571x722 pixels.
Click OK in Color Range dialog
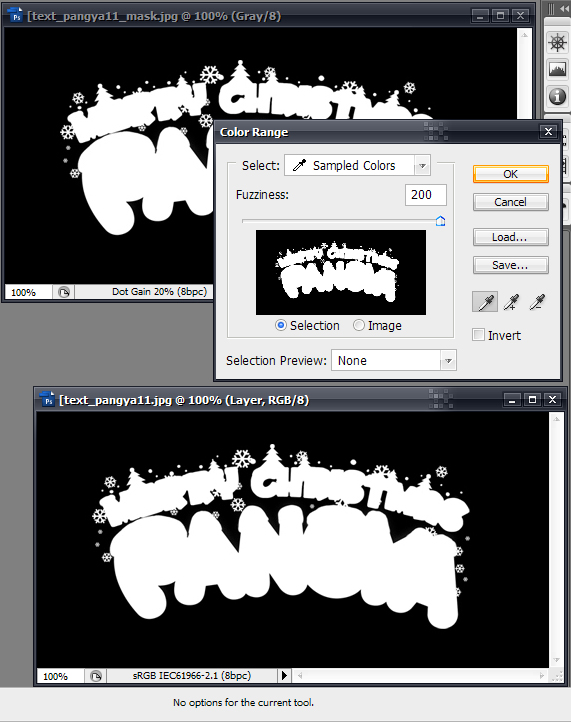tap(511, 174)
